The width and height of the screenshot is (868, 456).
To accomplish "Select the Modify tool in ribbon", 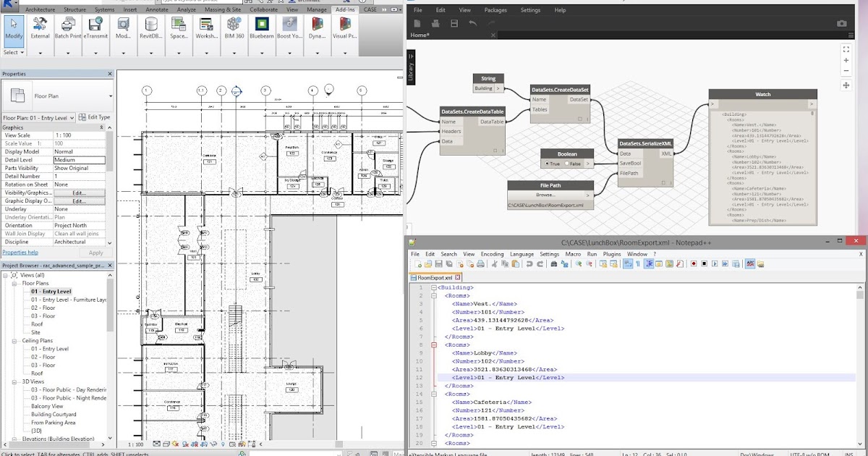I will (14, 28).
